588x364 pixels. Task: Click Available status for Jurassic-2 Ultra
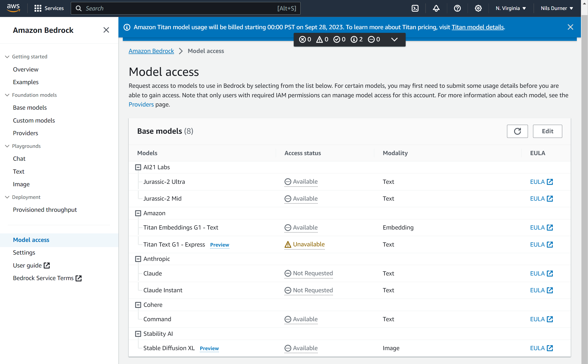coord(301,182)
